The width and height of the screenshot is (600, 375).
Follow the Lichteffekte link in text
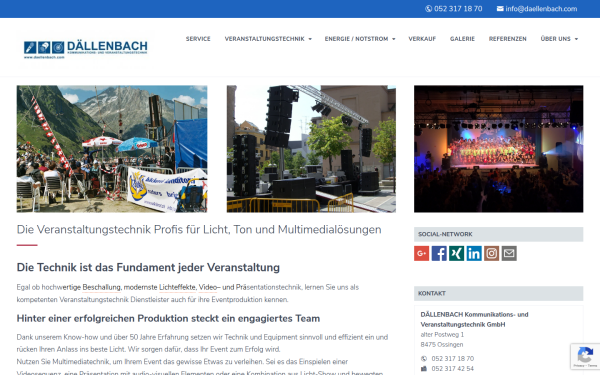pos(177,287)
